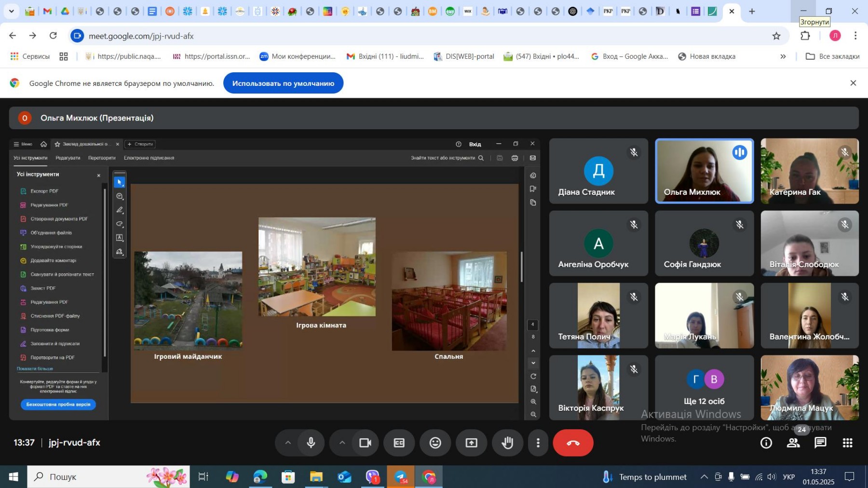Open the DIS[WEB]-portal bookmark

pyautogui.click(x=464, y=56)
